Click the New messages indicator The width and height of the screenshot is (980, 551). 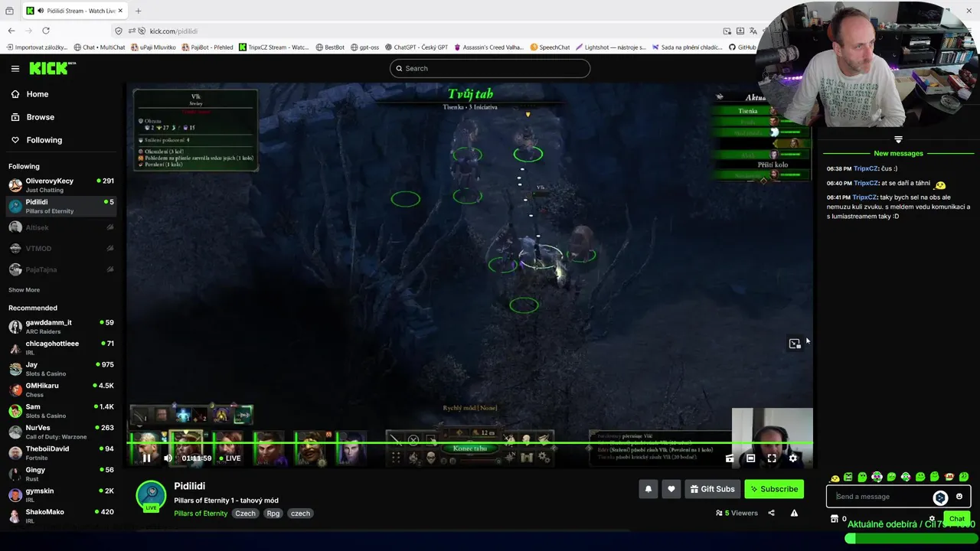898,154
